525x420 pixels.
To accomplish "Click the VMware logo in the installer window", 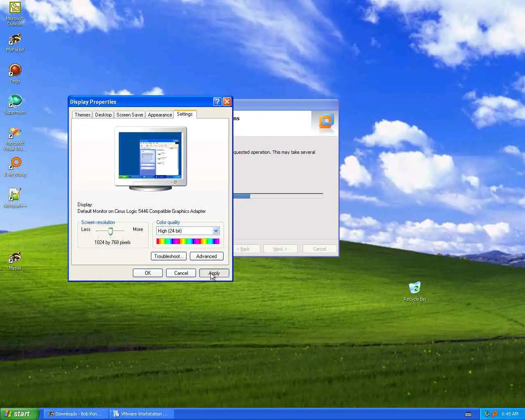I will point(326,122).
